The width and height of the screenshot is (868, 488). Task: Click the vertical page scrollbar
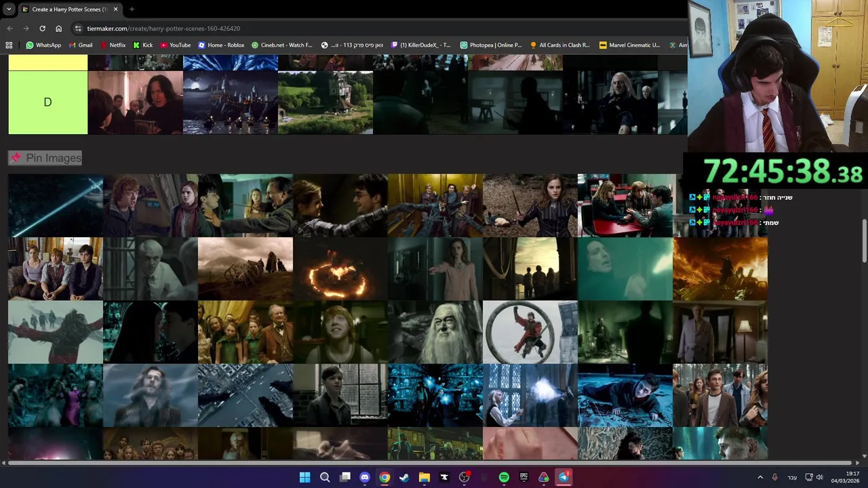tap(864, 241)
